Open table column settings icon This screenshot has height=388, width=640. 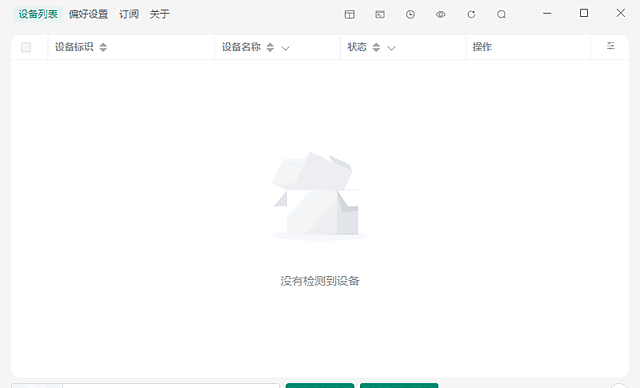(611, 46)
